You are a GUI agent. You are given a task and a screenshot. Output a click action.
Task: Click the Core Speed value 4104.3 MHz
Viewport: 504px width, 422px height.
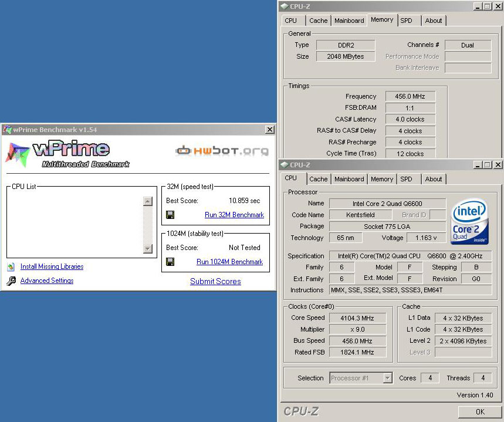(x=357, y=318)
